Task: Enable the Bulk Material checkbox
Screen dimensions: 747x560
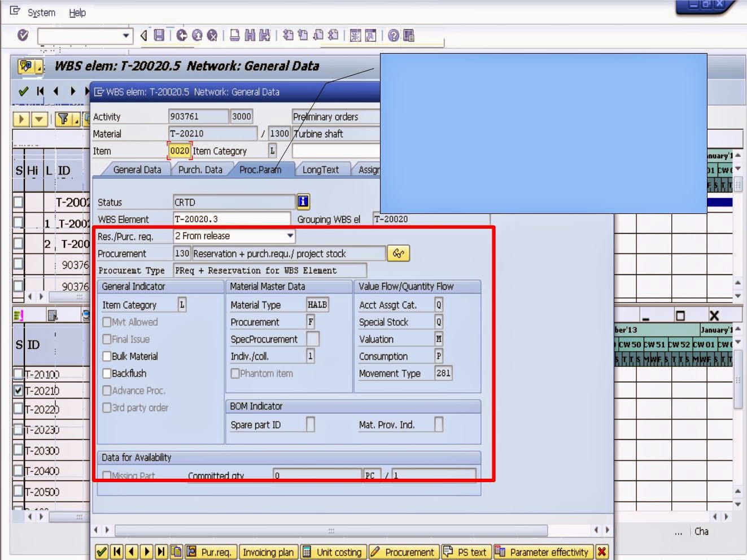Action: tap(107, 356)
